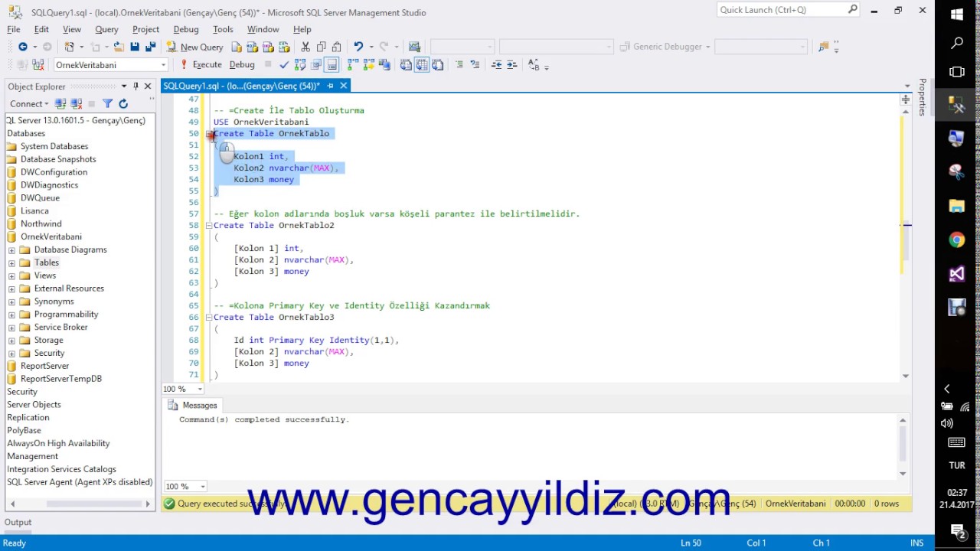Screen dimensions: 980x551
Task: Open File Explorer from the taskbar
Action: [x=957, y=205]
